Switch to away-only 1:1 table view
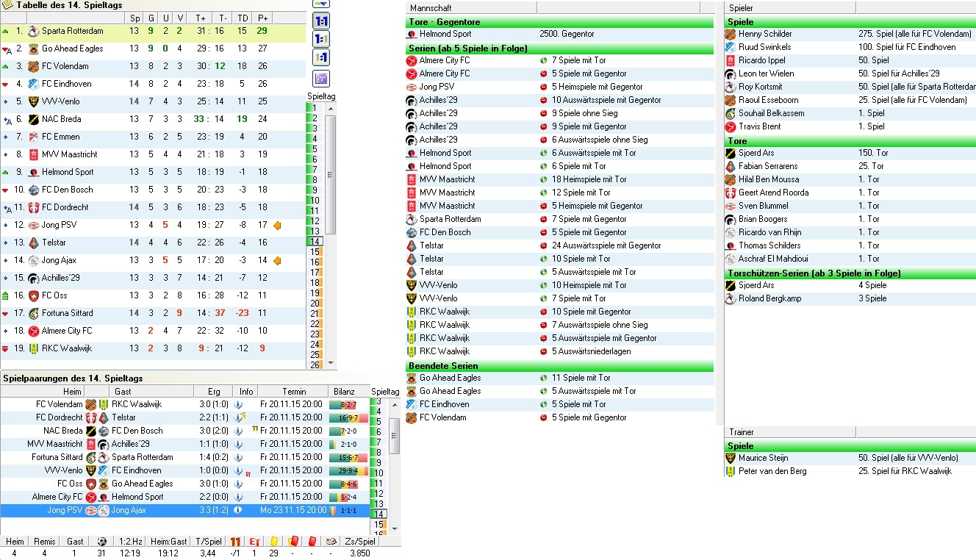 click(321, 58)
